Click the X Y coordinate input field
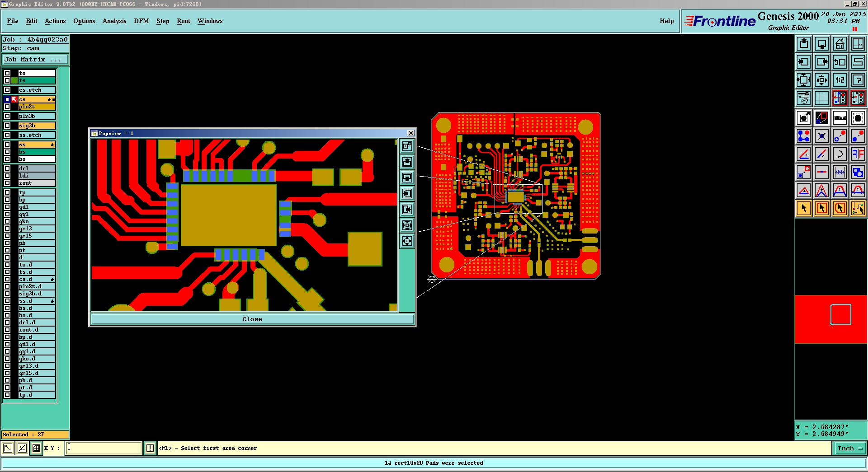This screenshot has height=472, width=868. coord(104,448)
